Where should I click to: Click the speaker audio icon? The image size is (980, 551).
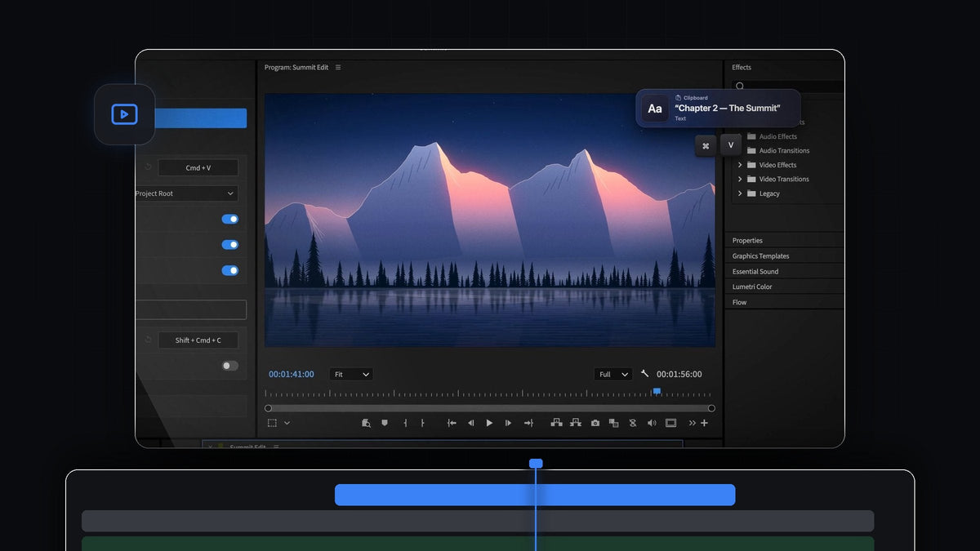click(x=652, y=423)
